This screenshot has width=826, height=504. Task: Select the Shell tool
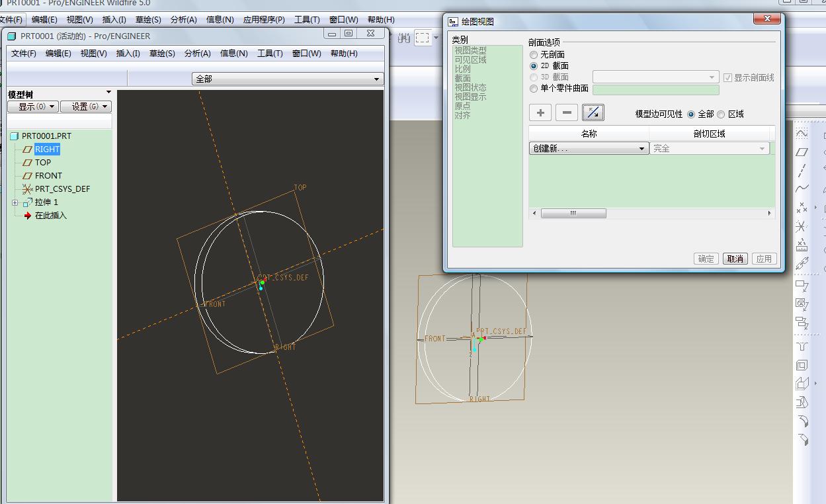tap(802, 365)
